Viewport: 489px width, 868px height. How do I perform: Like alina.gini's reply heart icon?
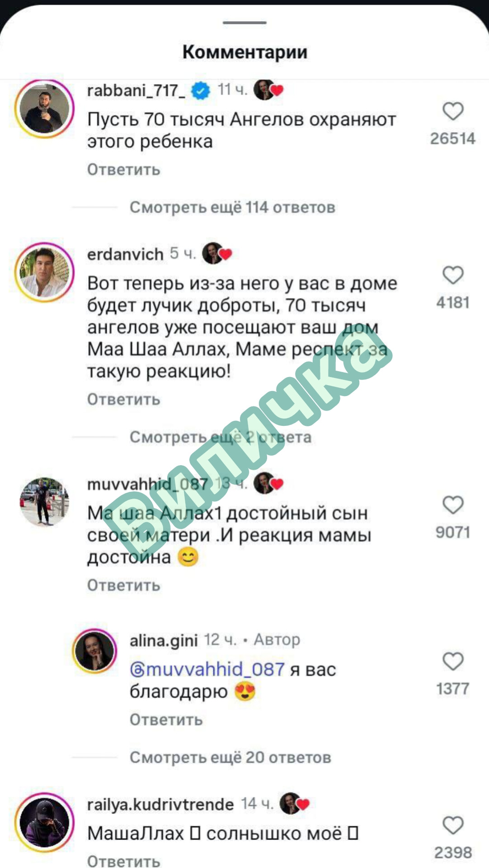click(x=453, y=661)
